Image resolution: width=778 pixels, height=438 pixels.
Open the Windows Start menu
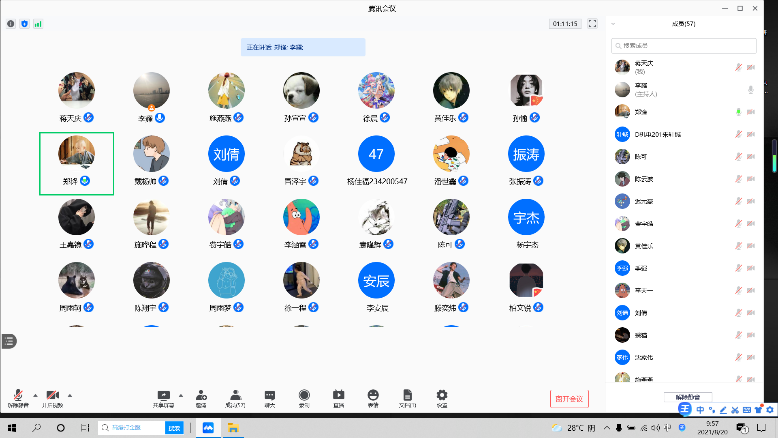coord(12,427)
